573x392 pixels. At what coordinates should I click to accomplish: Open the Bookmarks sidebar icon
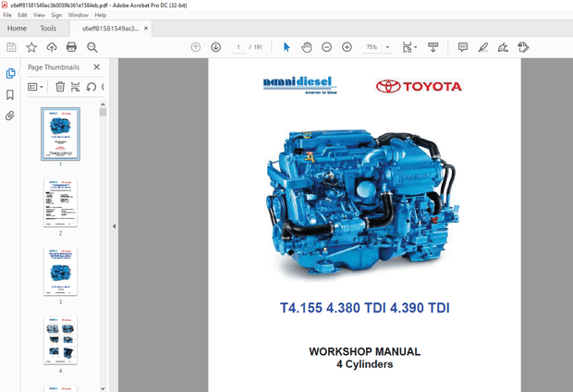pos(10,94)
